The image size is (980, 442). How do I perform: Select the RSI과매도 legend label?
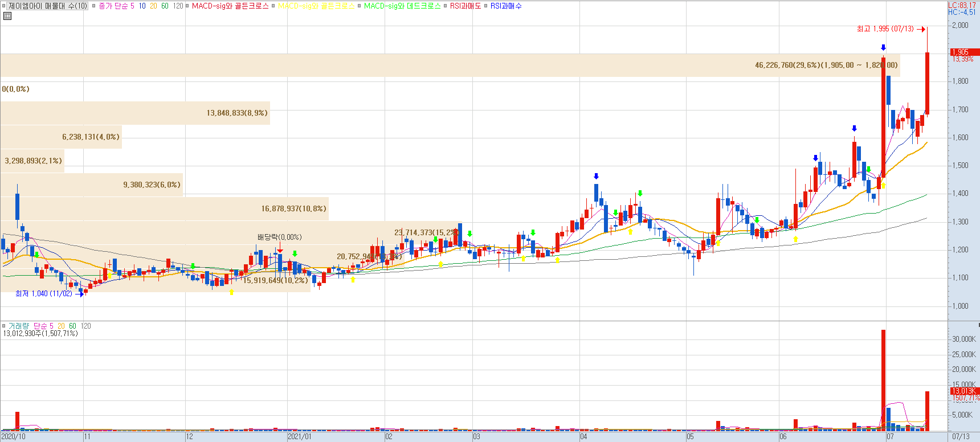(x=465, y=6)
